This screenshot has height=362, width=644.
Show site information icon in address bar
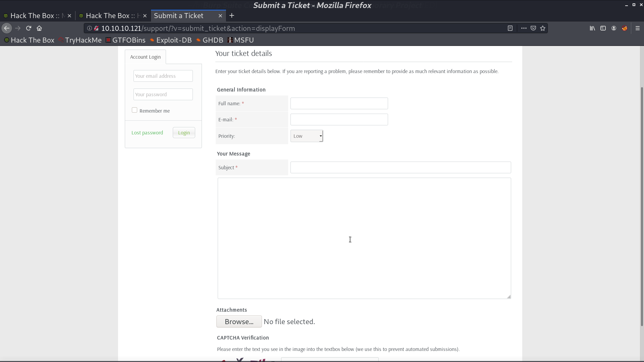coord(90,28)
